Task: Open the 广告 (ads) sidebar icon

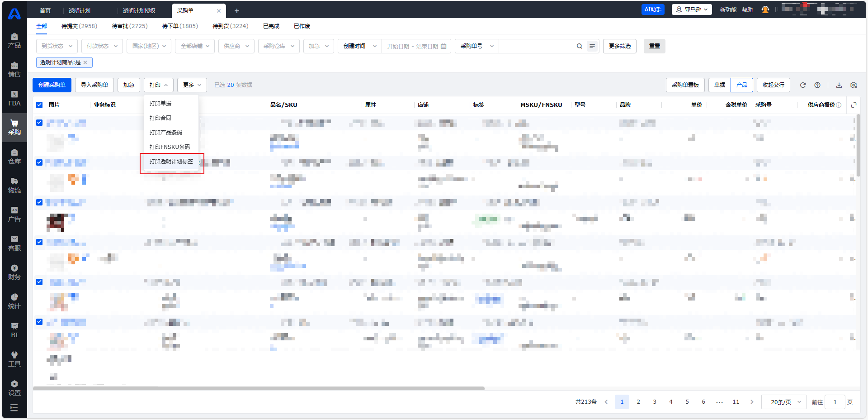Action: point(14,214)
